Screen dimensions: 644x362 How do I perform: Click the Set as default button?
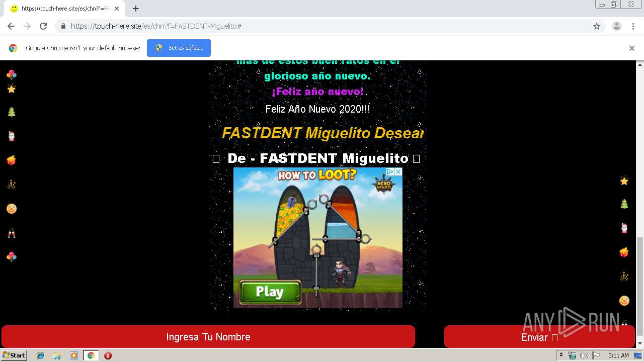click(x=179, y=48)
